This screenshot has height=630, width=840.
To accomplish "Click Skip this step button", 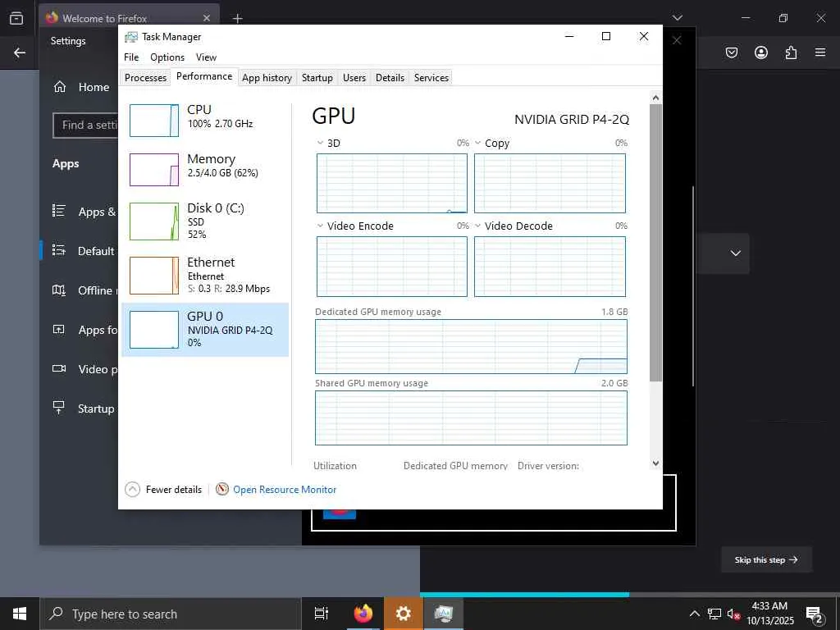I will (766, 559).
